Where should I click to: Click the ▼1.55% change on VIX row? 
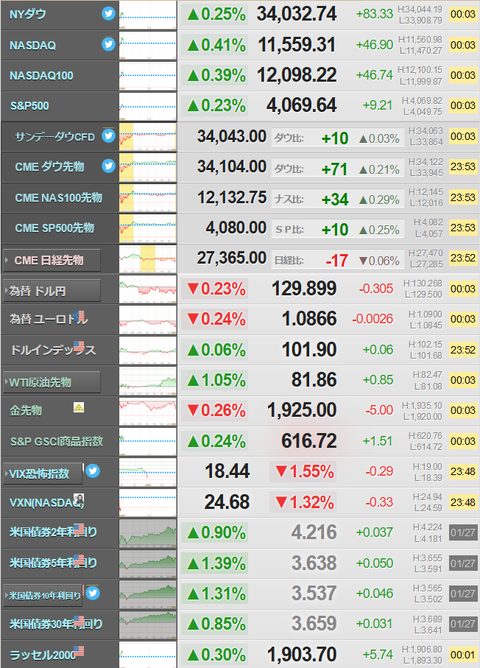tap(304, 472)
